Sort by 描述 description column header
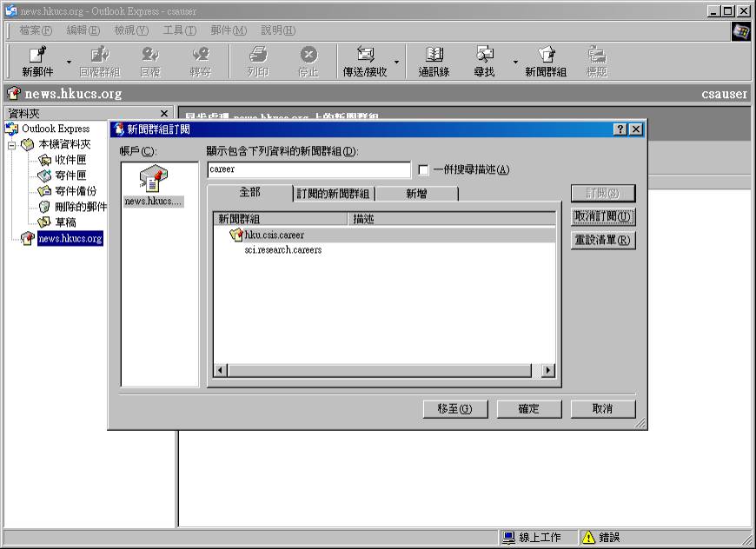 (451, 219)
